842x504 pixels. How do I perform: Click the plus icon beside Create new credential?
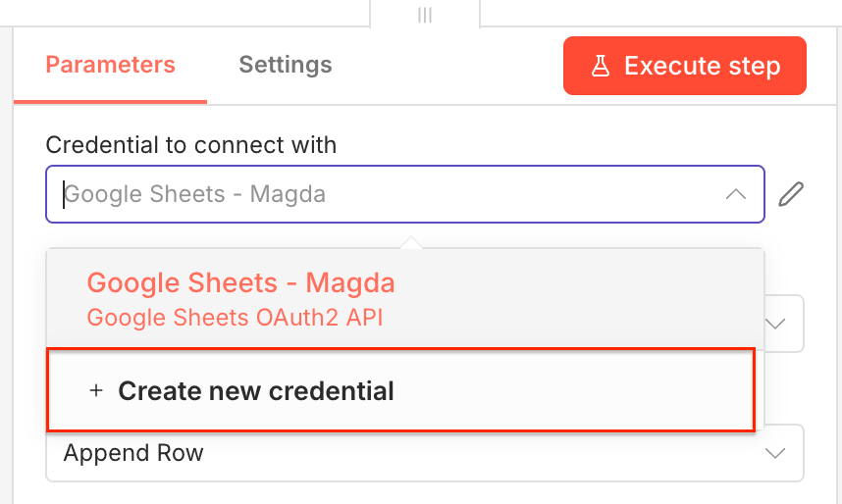click(96, 390)
